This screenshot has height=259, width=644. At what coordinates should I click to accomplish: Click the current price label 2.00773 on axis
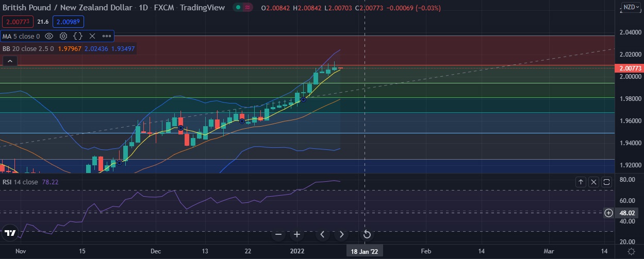[629, 68]
